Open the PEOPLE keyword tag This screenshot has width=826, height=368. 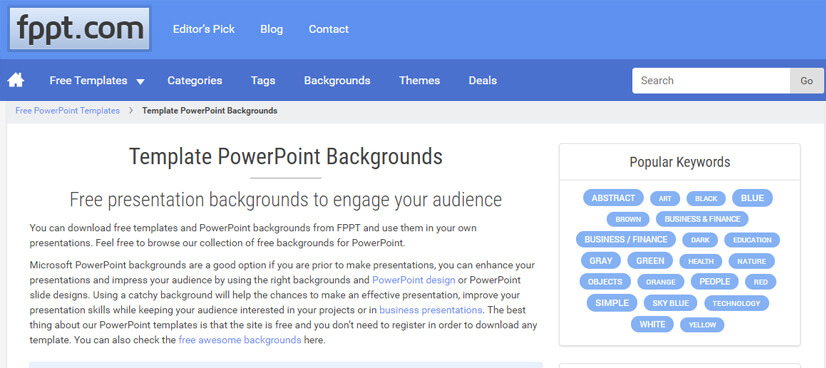point(714,282)
